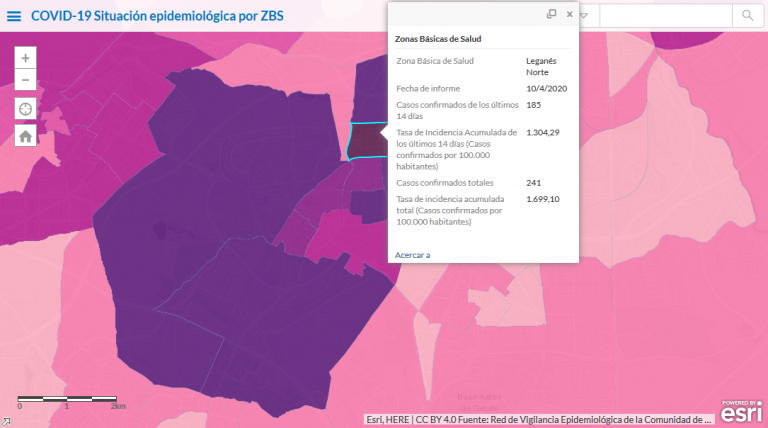Select the Base Aérea de Getafe label
This screenshot has height=428, width=768.
pyautogui.click(x=480, y=403)
